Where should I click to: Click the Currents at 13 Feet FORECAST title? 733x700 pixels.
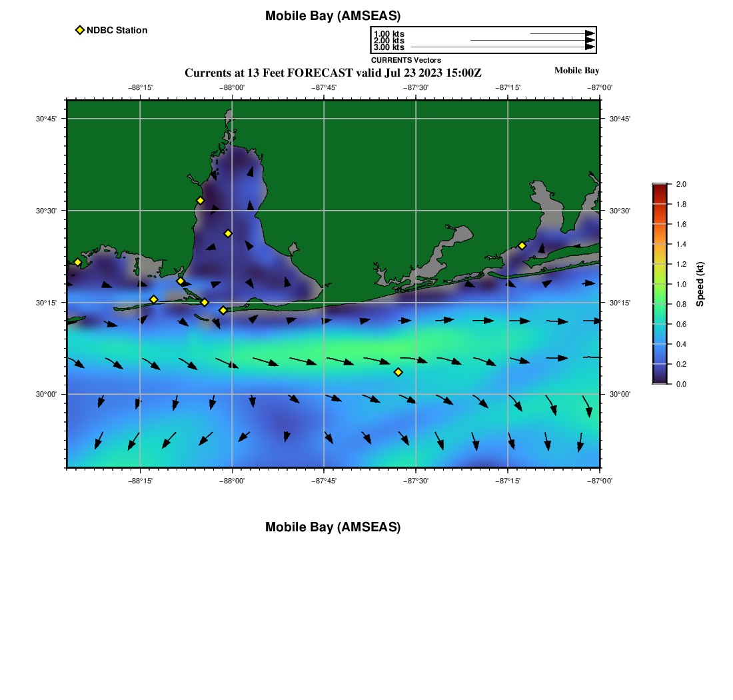(333, 73)
